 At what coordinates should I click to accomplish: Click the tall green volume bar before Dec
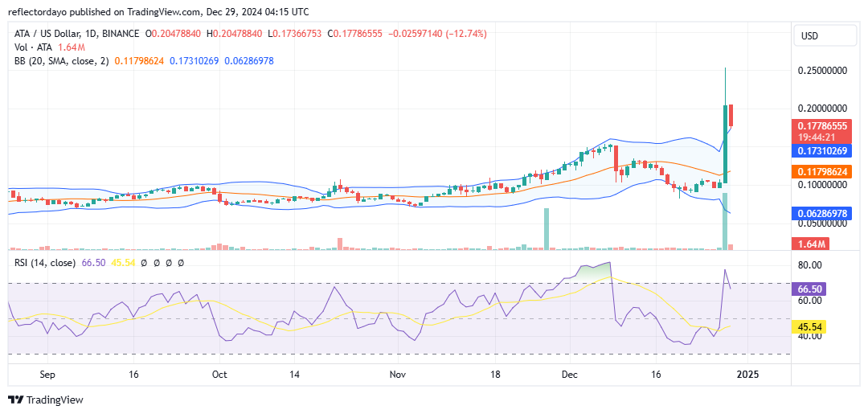pos(547,229)
